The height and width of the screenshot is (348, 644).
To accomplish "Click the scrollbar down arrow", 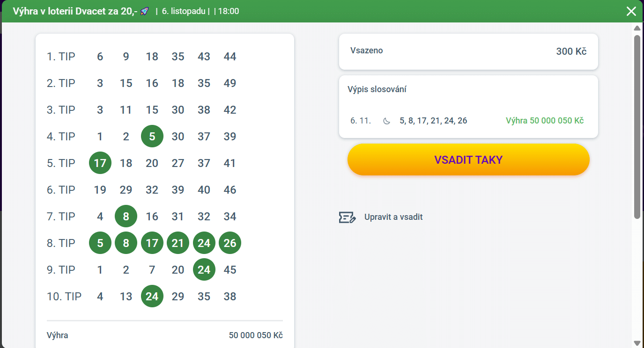I will (x=637, y=343).
